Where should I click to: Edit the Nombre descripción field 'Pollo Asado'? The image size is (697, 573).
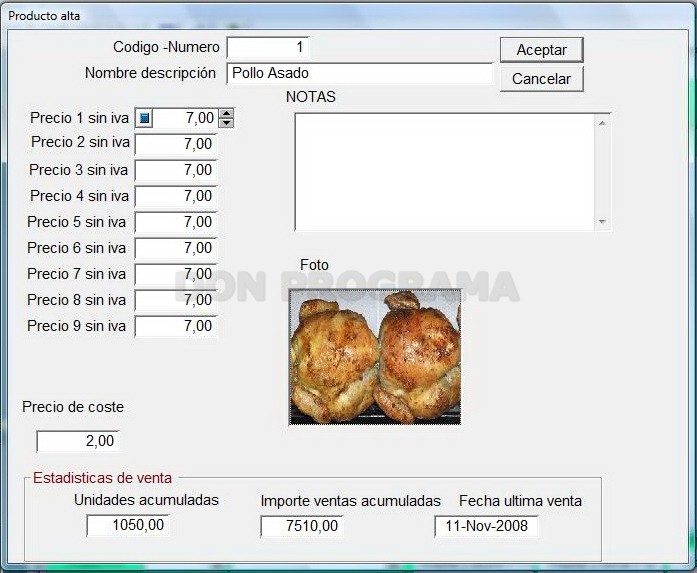[x=360, y=73]
